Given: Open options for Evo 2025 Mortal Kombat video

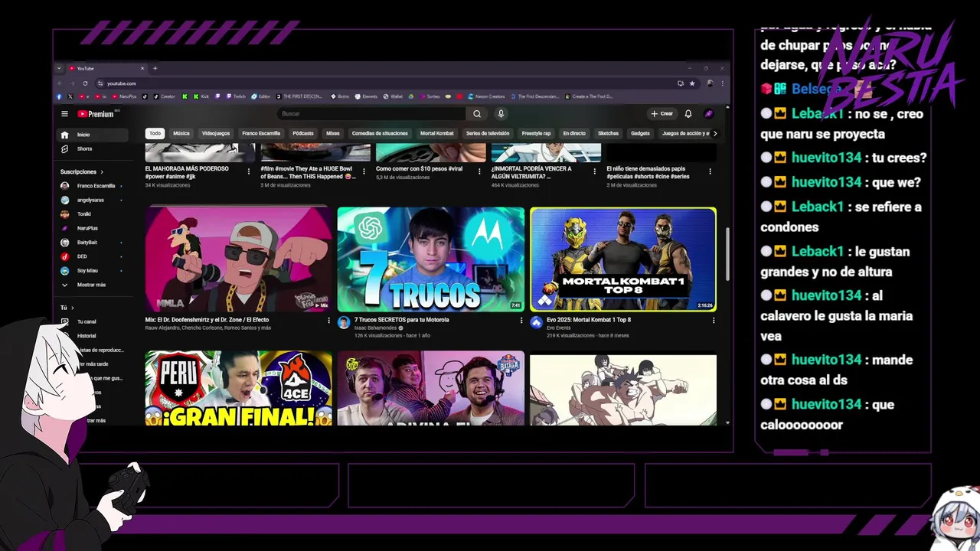Looking at the screenshot, I should pyautogui.click(x=714, y=321).
